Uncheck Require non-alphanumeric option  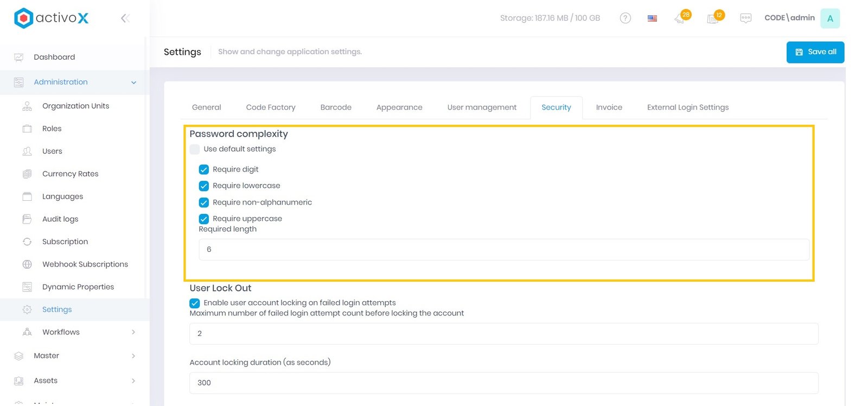click(204, 202)
